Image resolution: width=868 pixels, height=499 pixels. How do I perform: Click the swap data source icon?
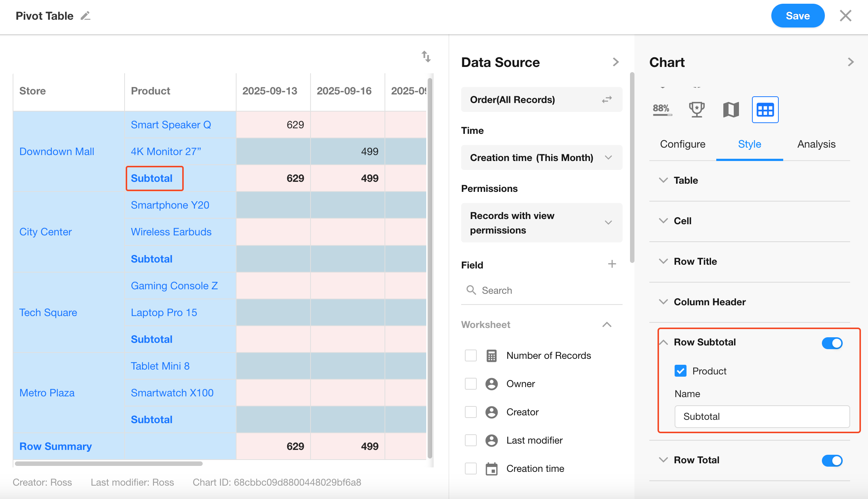607,100
